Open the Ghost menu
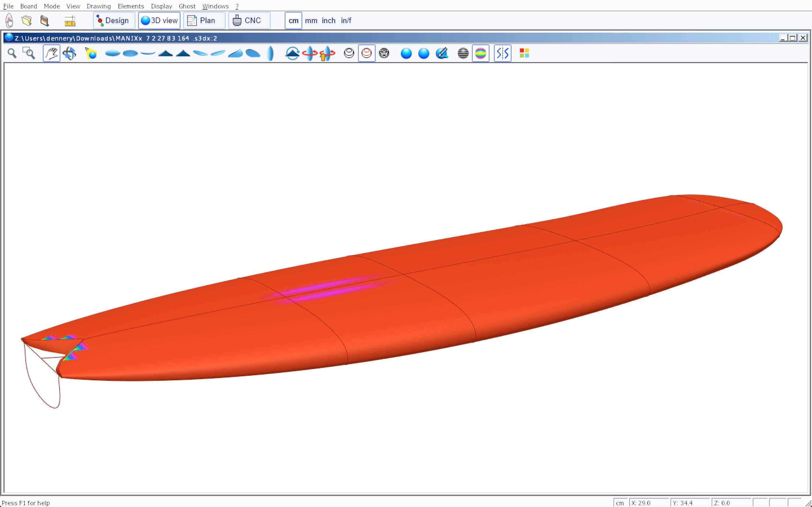Viewport: 812px width, 507px height. click(x=187, y=6)
